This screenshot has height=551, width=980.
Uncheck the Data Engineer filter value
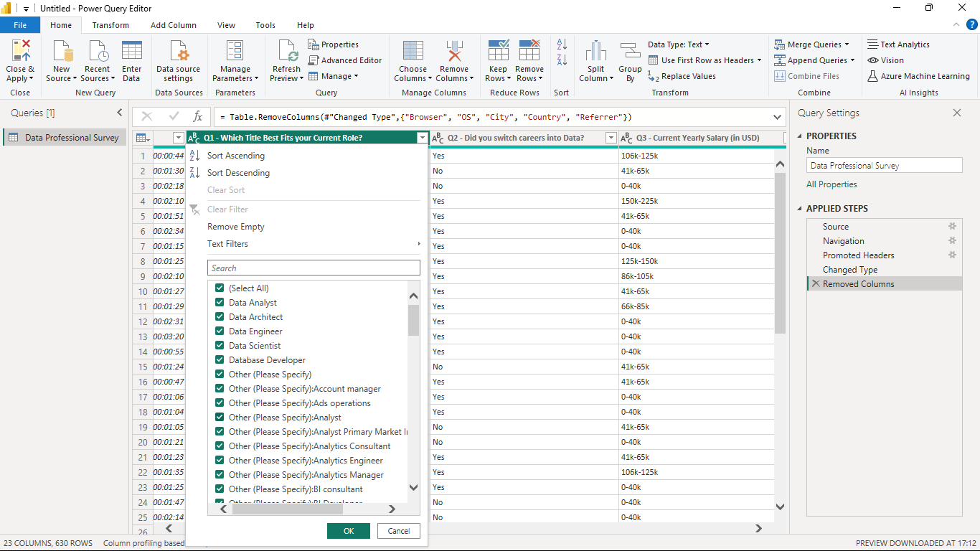pyautogui.click(x=220, y=331)
